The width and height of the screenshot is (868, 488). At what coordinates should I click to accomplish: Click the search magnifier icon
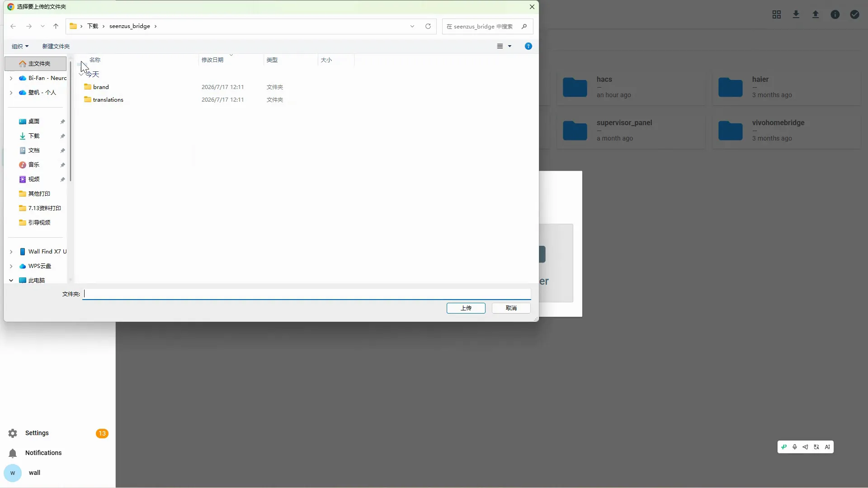tap(524, 26)
